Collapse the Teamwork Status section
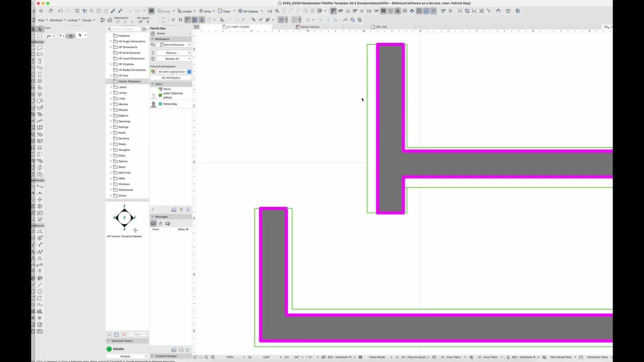 tap(108, 341)
